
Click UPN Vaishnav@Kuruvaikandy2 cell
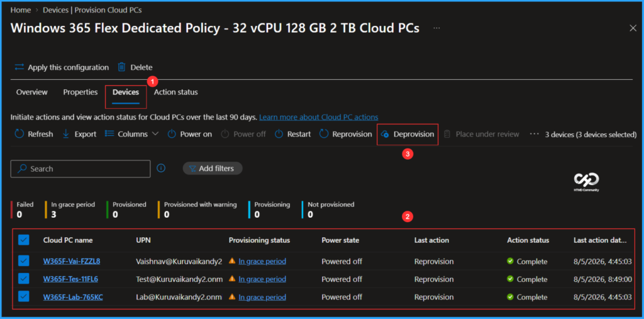179,261
